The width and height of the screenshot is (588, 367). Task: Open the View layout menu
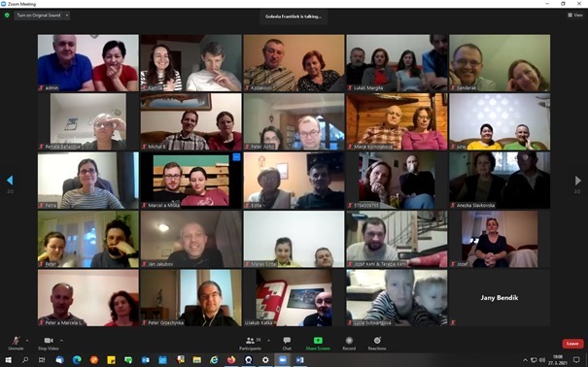tap(575, 15)
